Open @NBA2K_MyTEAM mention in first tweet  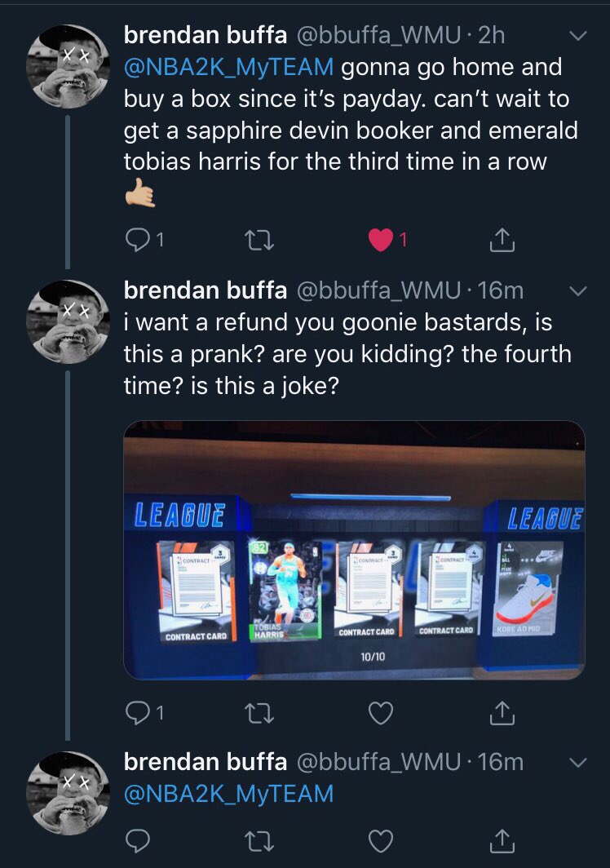[228, 68]
